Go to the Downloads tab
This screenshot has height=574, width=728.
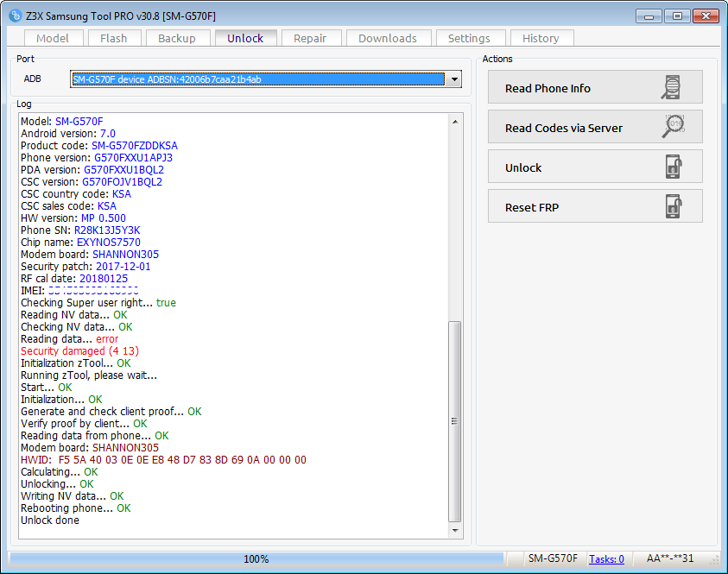click(388, 39)
